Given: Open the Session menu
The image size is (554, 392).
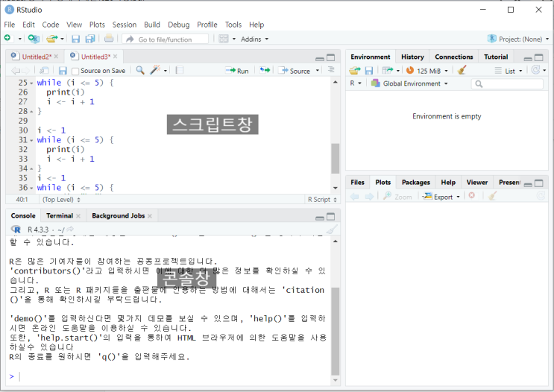Looking at the screenshot, I should pos(125,25).
